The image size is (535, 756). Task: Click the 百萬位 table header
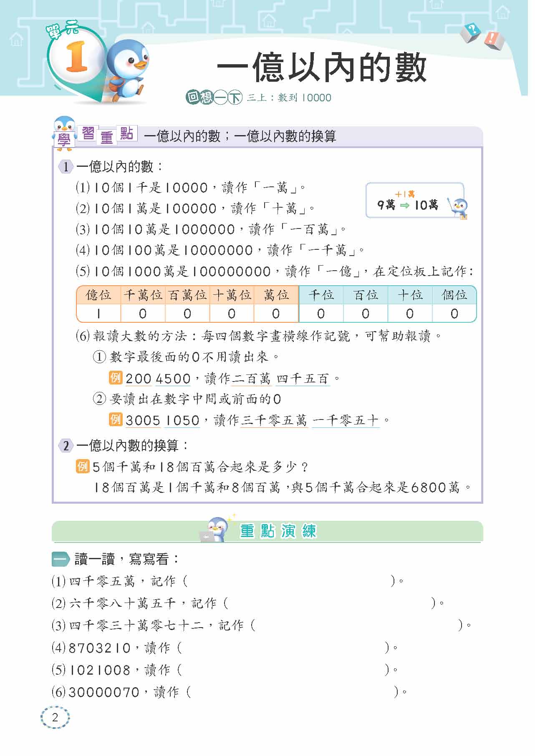pos(187,295)
